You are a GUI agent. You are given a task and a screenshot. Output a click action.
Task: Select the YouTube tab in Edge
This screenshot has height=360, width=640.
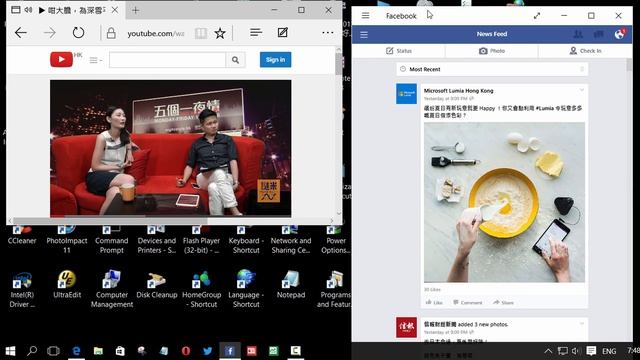[65, 10]
